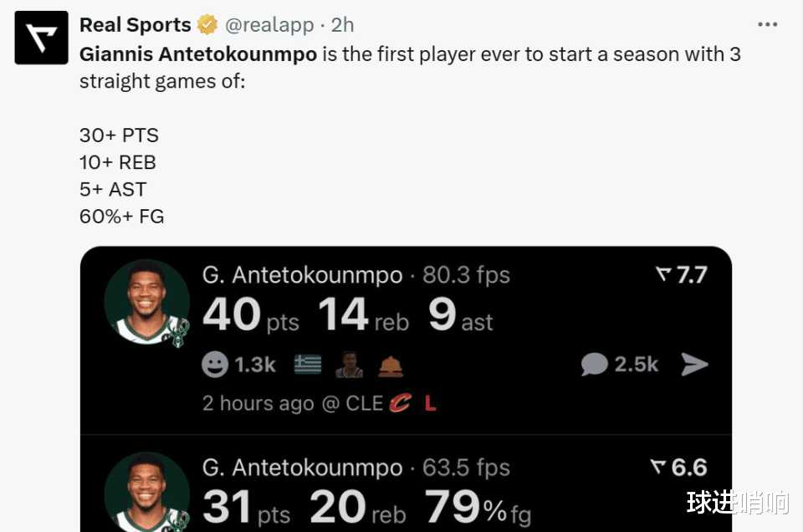The image size is (803, 532).
Task: Click G. Antetokounmpo name in 40 pts card
Action: point(302,274)
